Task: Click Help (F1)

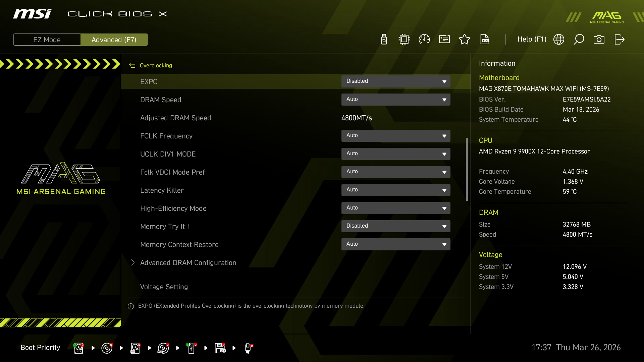Action: coord(532,39)
